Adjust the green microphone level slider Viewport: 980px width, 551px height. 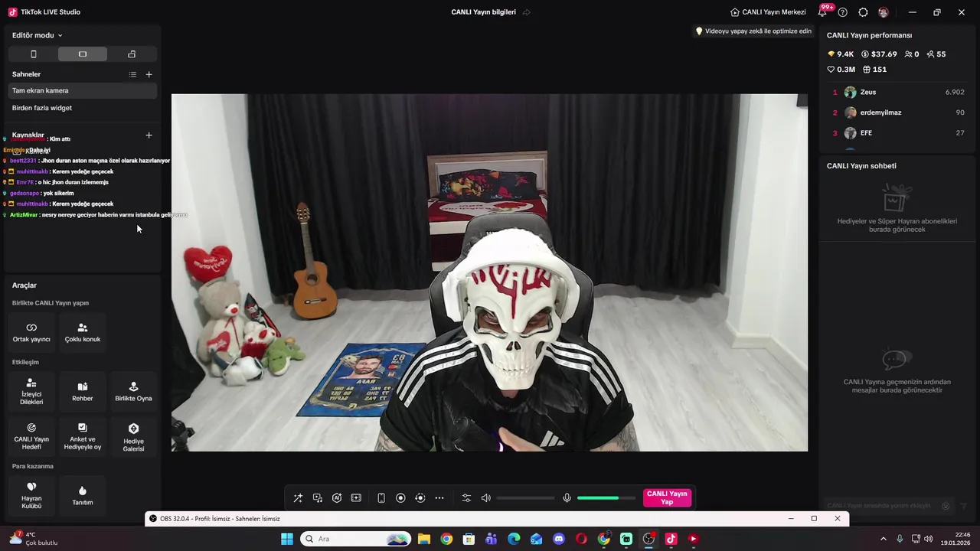606,498
